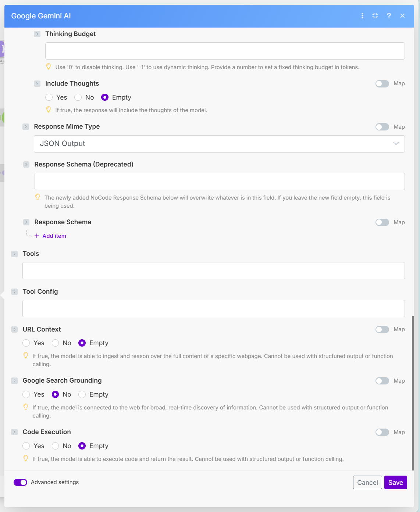The width and height of the screenshot is (420, 512).
Task: Click the Thinking Budget hint lightbulb icon
Action: click(x=48, y=67)
